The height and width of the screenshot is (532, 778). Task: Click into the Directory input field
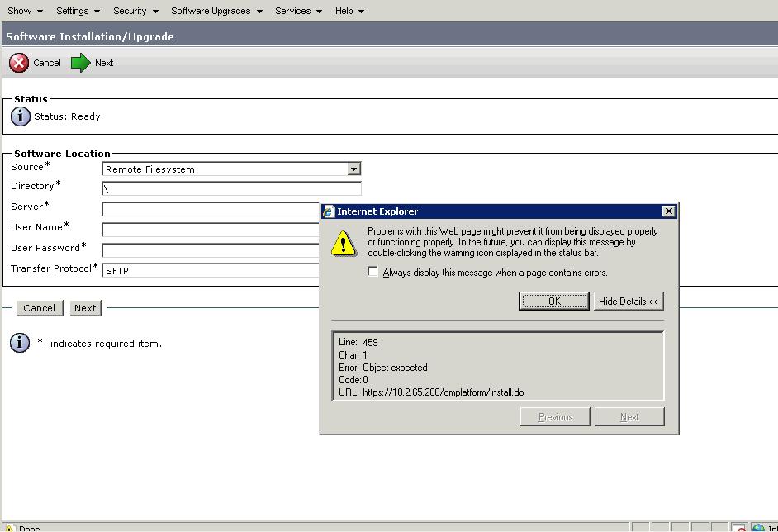pos(231,189)
